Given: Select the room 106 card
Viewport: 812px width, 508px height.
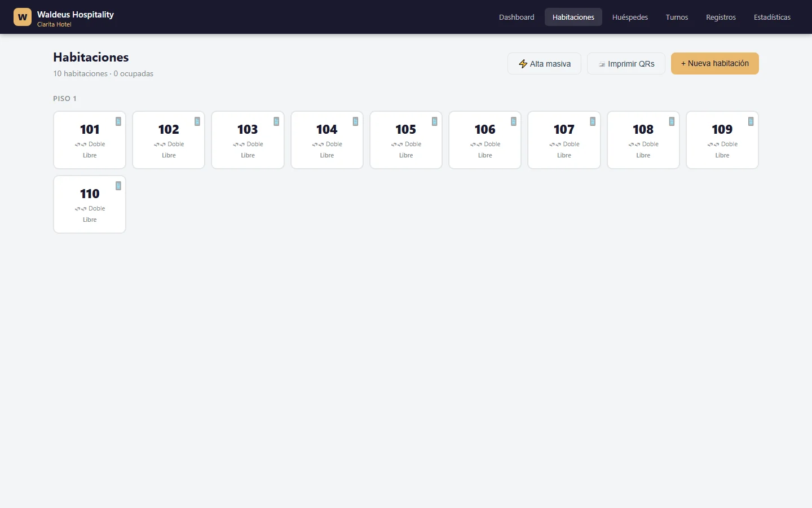Looking at the screenshot, I should pos(485,140).
